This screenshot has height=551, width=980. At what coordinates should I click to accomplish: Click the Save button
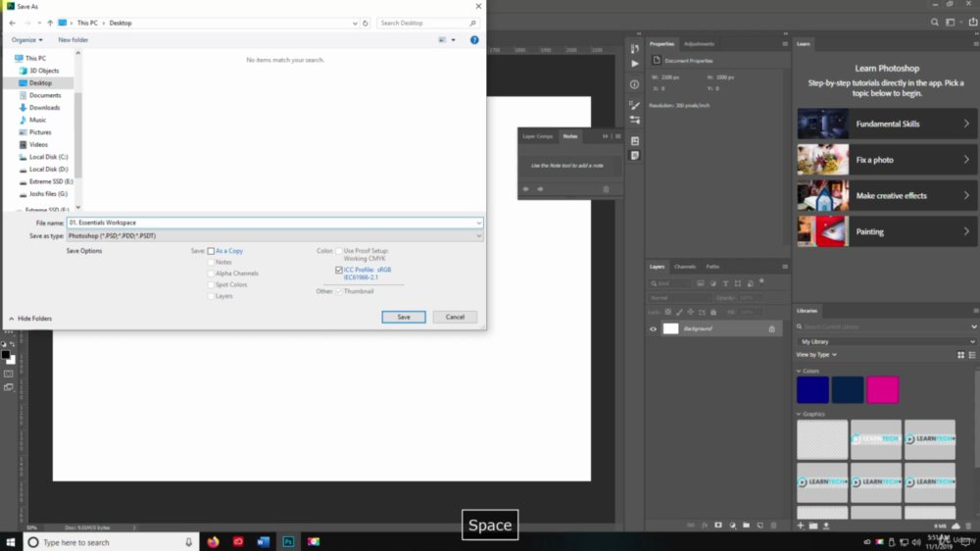(x=404, y=317)
